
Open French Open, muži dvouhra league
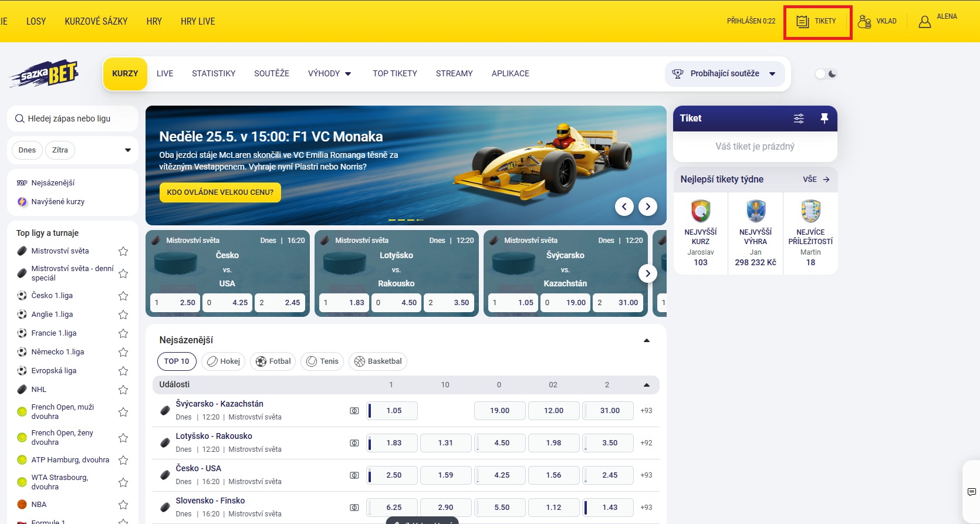click(63, 412)
